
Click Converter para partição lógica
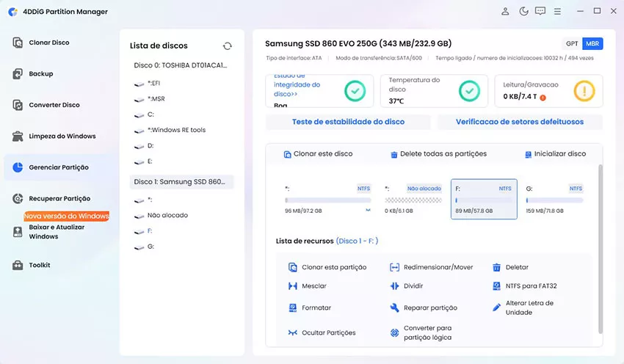[421, 333]
